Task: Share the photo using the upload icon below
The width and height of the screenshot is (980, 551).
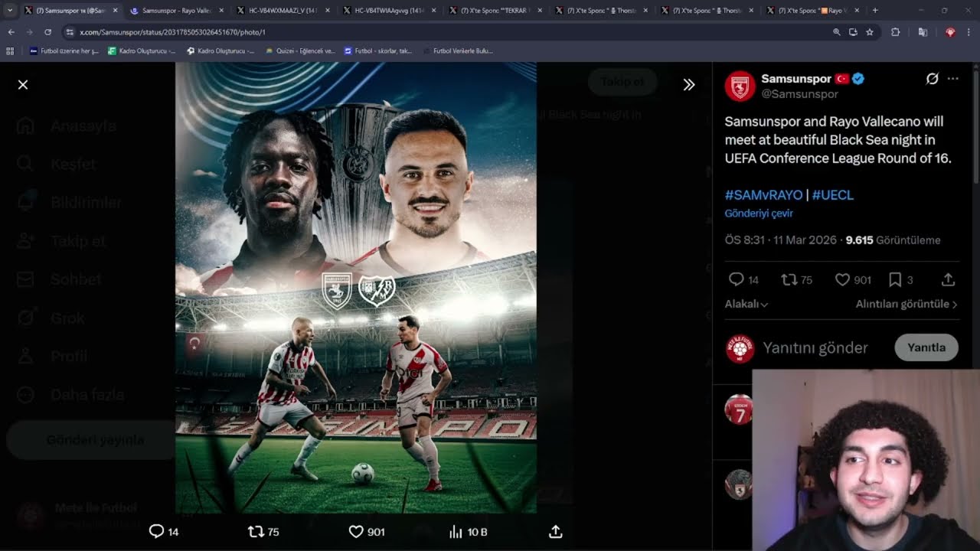Action: pyautogui.click(x=556, y=531)
